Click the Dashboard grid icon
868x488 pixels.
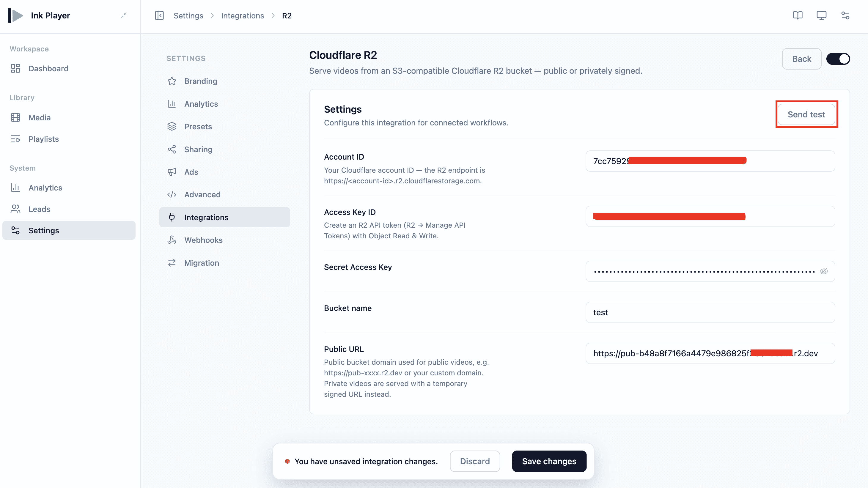(x=15, y=68)
